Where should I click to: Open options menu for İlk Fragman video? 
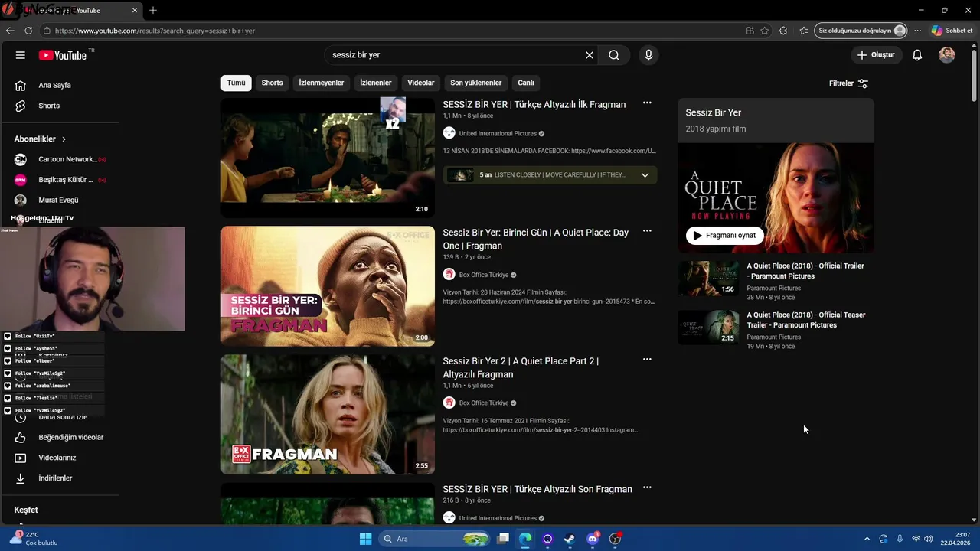[x=647, y=103]
